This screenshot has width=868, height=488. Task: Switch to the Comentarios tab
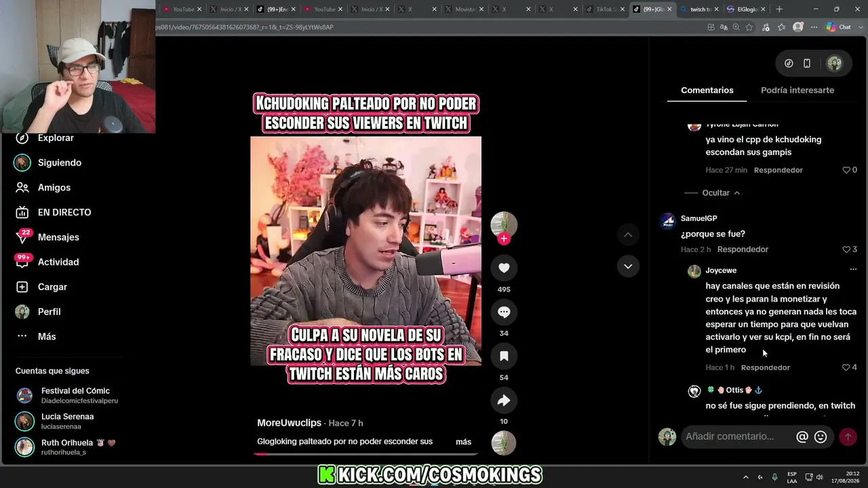click(707, 90)
